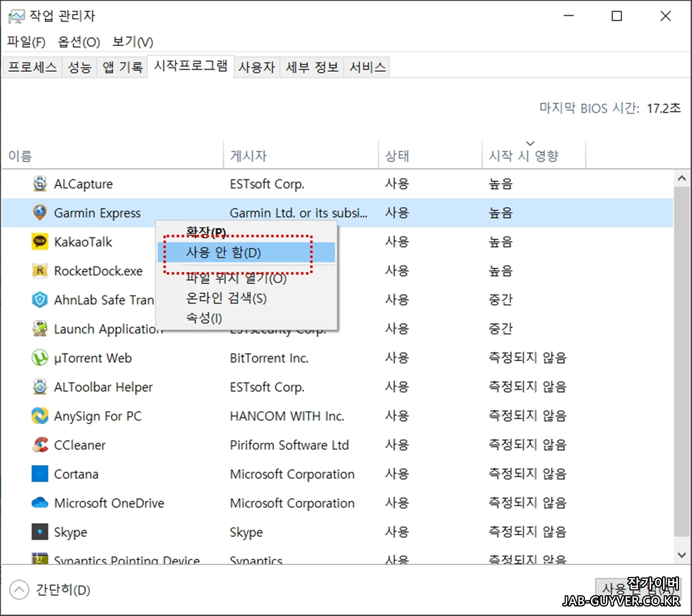Sort by the 상태 column header
692x616 pixels.
tap(430, 155)
